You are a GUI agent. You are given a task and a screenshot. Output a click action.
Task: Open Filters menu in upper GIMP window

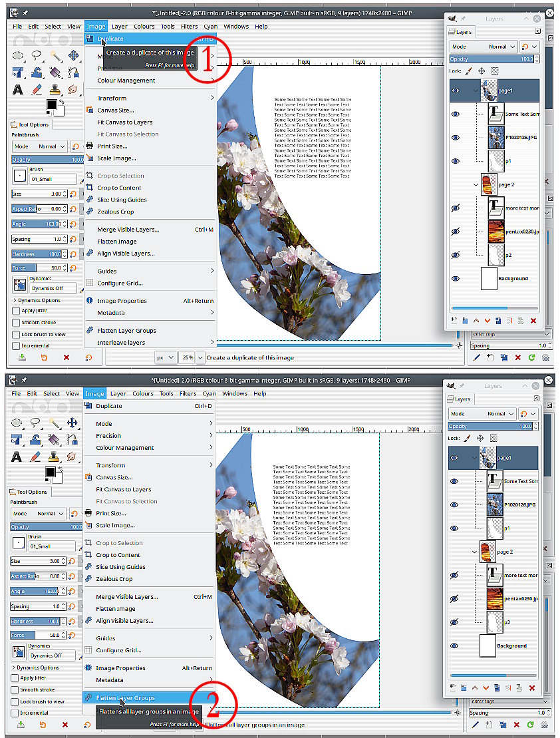tap(189, 27)
